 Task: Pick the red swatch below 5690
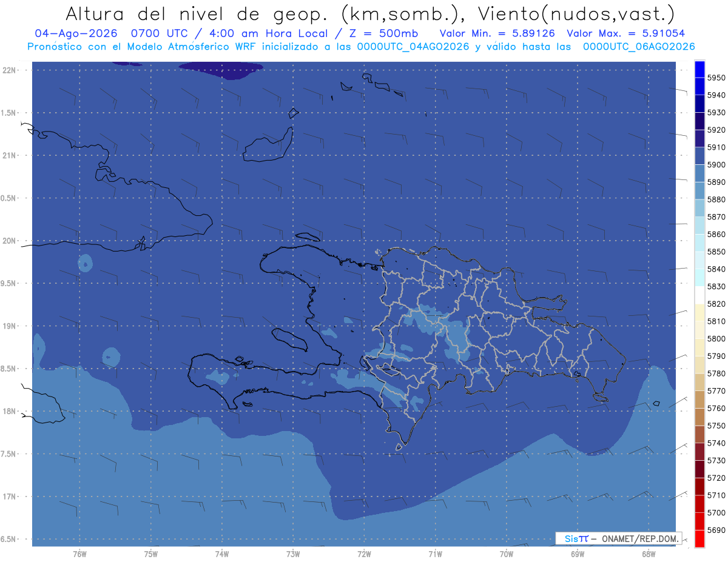coord(699,538)
